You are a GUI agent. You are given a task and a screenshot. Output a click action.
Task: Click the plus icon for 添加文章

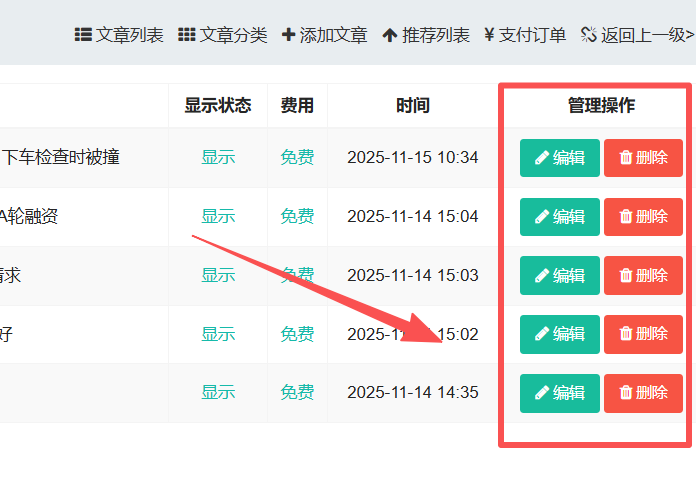click(289, 35)
